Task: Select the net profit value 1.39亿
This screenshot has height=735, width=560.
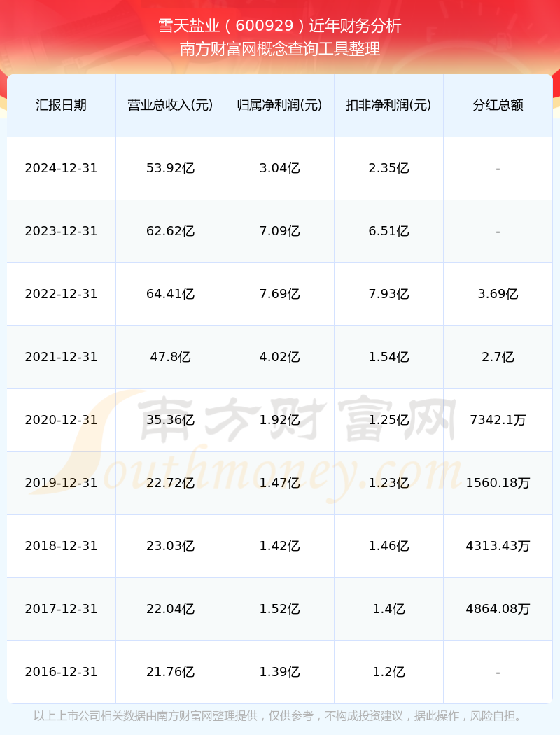Action: [280, 672]
